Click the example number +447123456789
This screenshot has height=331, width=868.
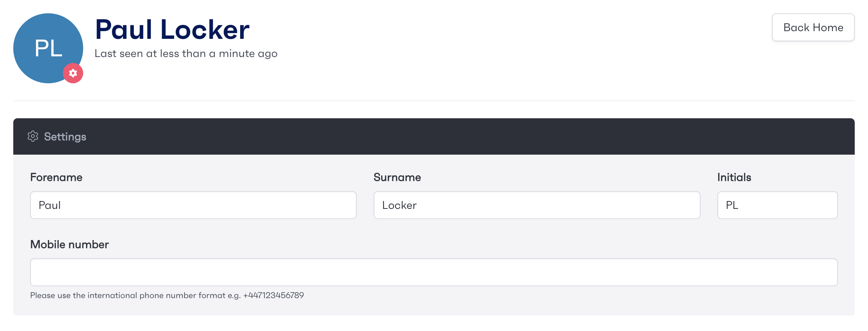click(x=274, y=295)
